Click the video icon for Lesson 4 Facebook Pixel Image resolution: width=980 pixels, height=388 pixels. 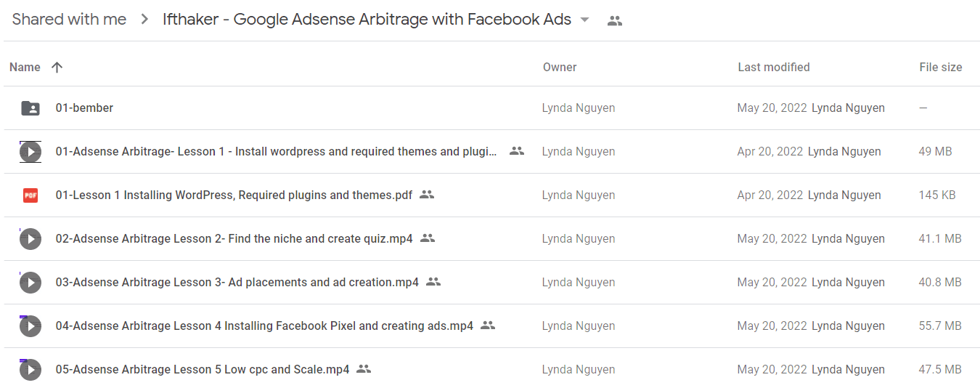point(30,326)
